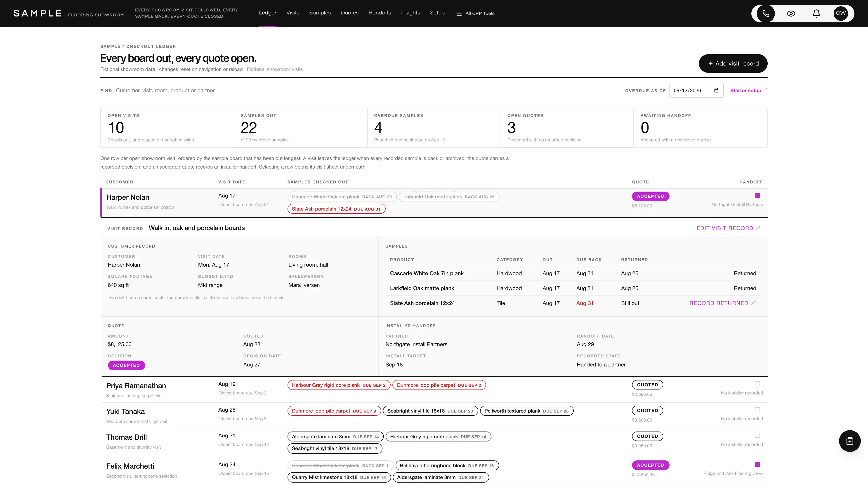Expand the Felix Marchetti visit row
The width and height of the screenshot is (868, 488).
(x=434, y=472)
